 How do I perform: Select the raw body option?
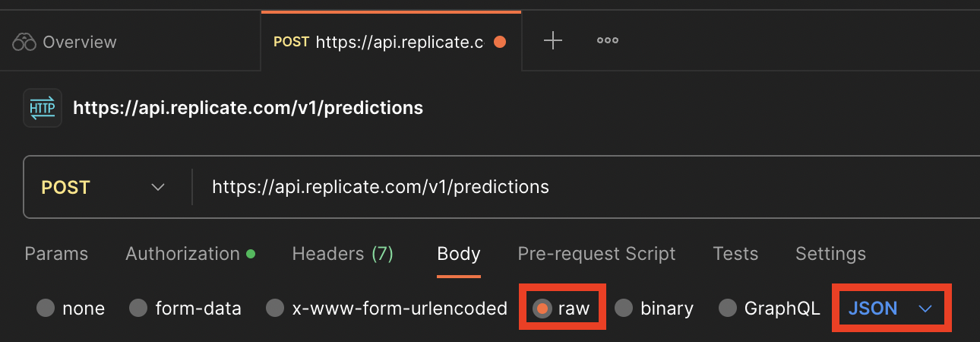tap(542, 308)
